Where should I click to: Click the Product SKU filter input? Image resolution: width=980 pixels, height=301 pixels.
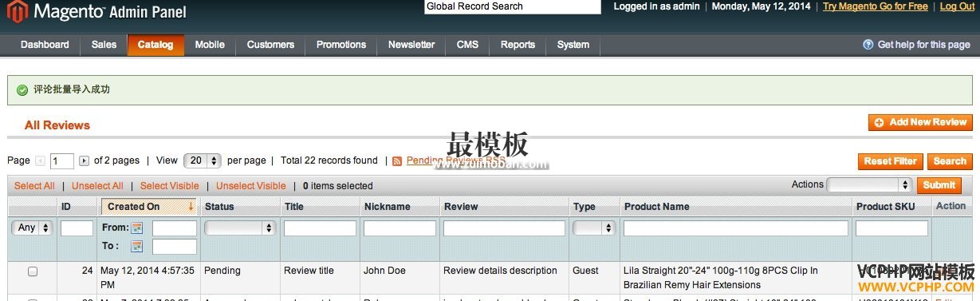coord(891,228)
